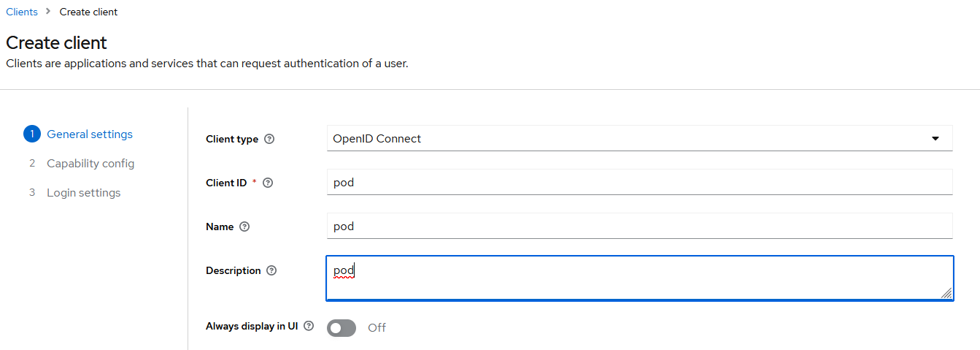Show help for the Description field

pos(271,270)
